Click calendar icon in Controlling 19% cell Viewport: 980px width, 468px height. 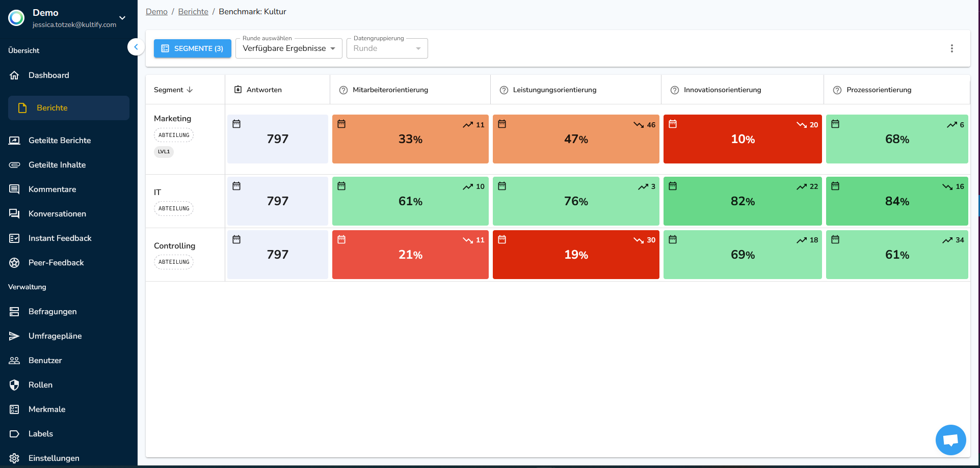pos(502,239)
